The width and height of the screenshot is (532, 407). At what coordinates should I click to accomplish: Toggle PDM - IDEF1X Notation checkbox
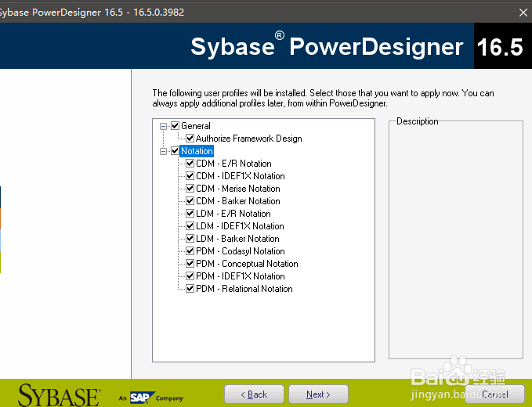click(190, 276)
